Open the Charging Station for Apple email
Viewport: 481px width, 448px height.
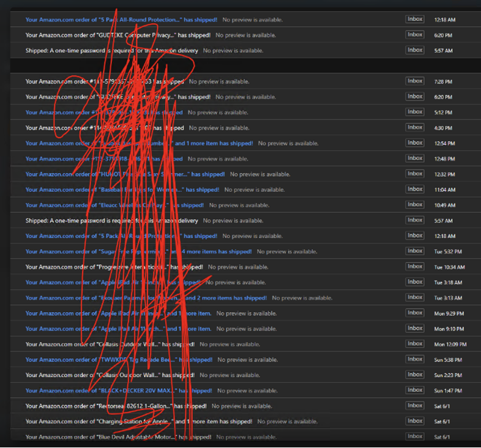(x=138, y=421)
